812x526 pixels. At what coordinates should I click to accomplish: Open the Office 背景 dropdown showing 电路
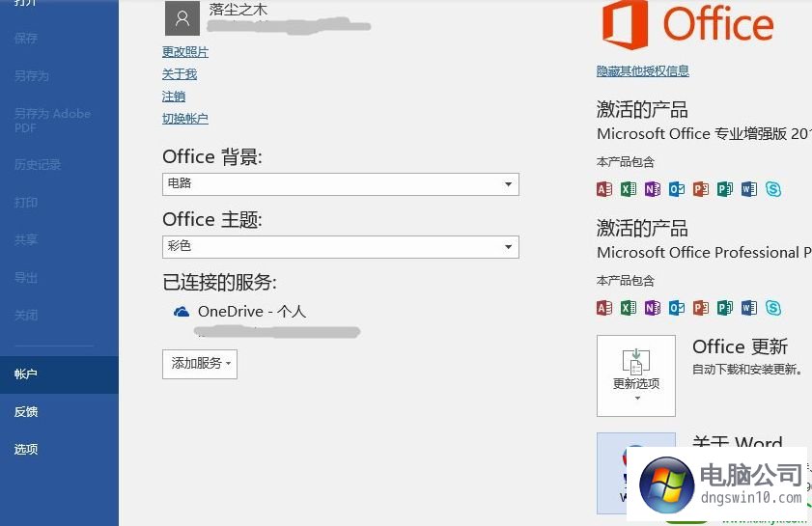(x=340, y=184)
